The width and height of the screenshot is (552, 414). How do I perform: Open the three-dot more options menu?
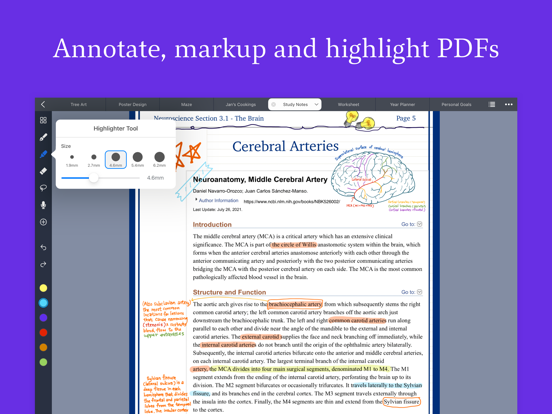[x=509, y=104]
